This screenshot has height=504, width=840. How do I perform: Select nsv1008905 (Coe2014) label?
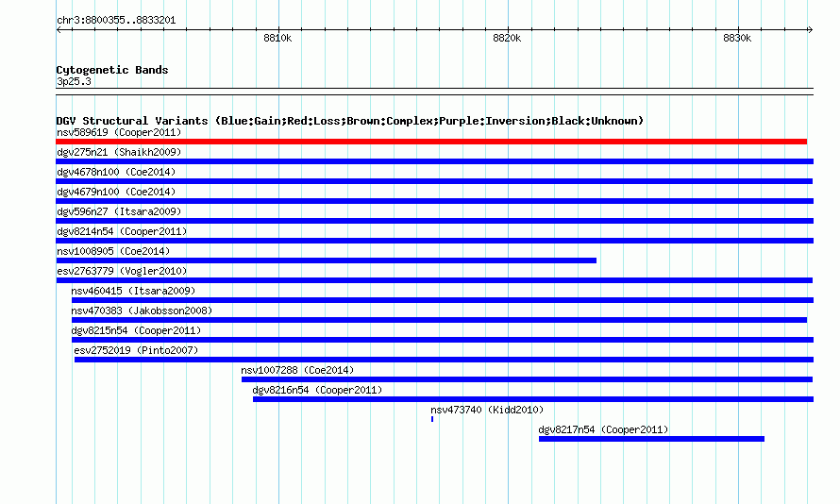[113, 251]
